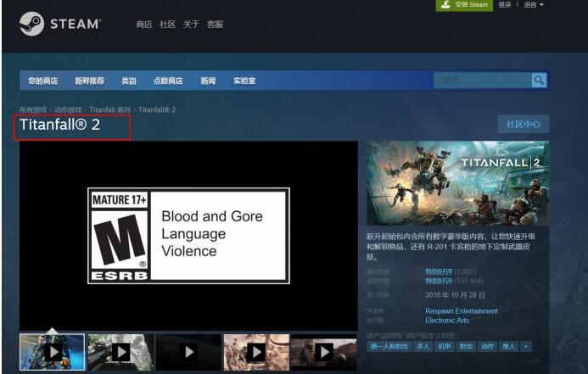Add a tag with the + button

pyautogui.click(x=526, y=347)
